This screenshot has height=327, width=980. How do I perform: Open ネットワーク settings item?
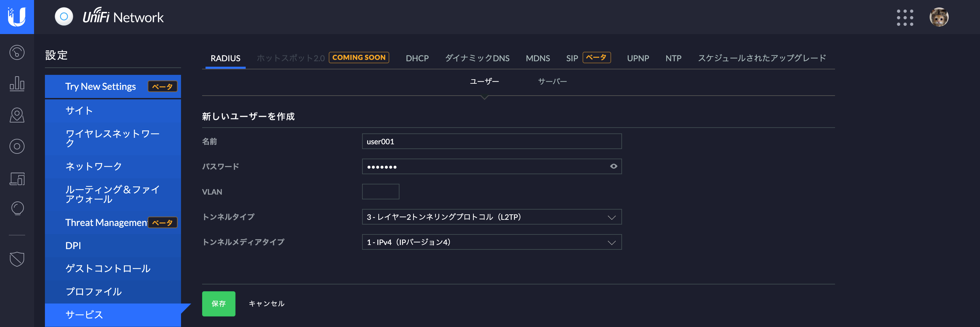click(x=113, y=166)
